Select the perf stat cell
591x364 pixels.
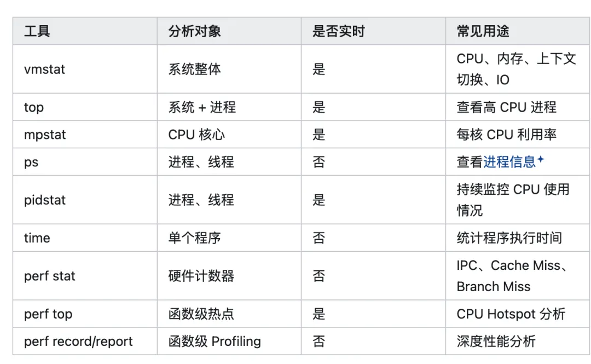pos(85,276)
